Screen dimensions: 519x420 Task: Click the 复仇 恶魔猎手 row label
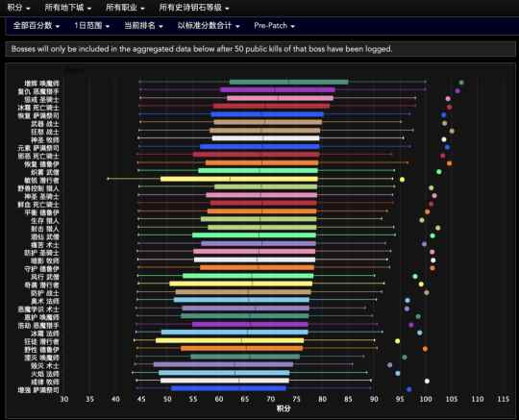click(38, 91)
